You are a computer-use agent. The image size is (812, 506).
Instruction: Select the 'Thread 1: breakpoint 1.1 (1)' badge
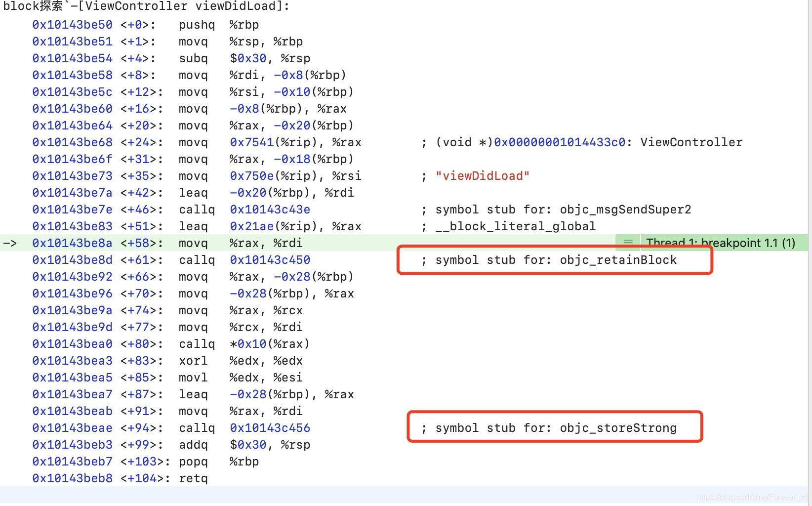click(721, 243)
